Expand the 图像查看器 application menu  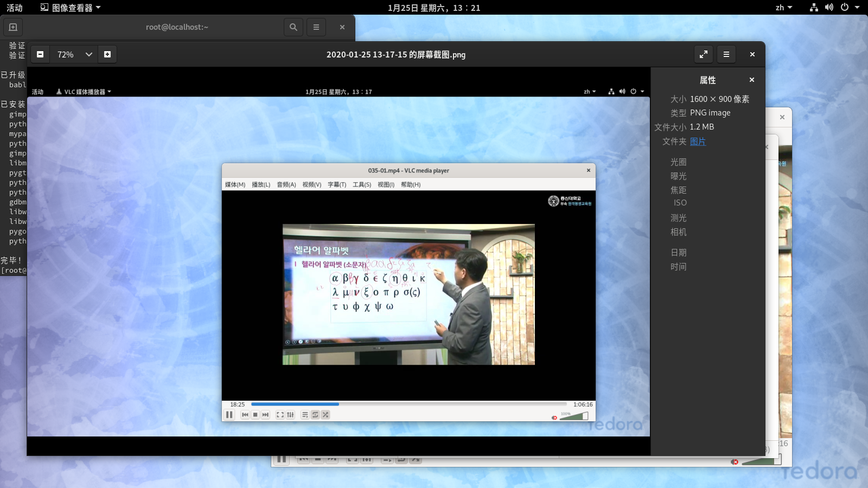click(71, 8)
